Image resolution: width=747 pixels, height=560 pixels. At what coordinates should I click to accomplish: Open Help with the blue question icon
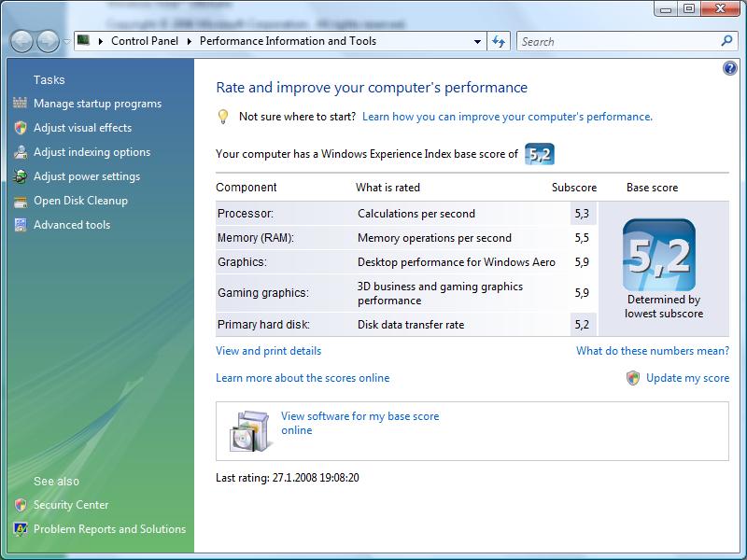click(x=729, y=68)
